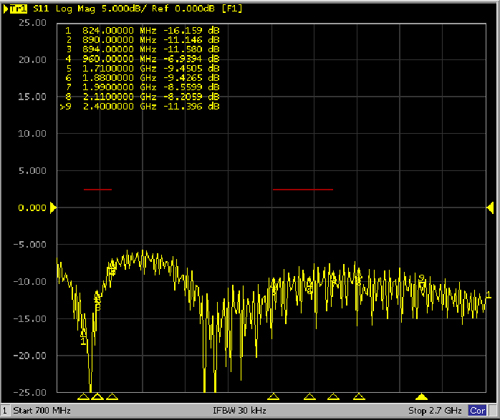Select marker 9 row in the marker list
Image resolution: width=500 pixels, height=420 pixels.
pos(140,107)
